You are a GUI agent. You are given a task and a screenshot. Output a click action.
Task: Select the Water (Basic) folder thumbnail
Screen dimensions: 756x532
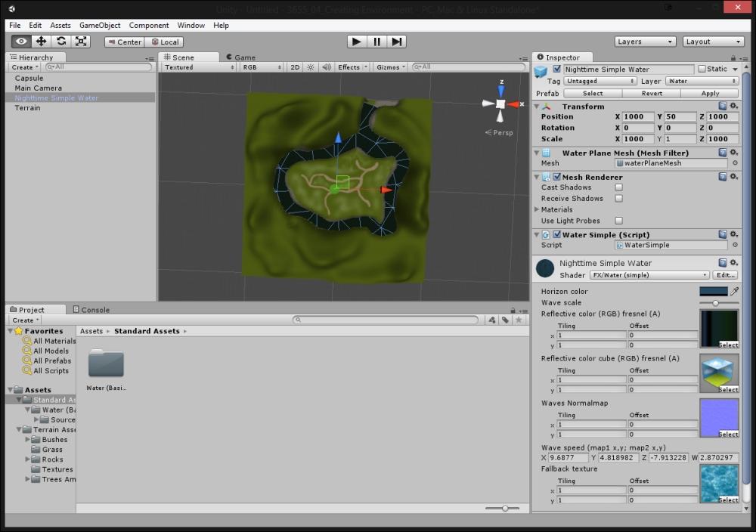(106, 363)
